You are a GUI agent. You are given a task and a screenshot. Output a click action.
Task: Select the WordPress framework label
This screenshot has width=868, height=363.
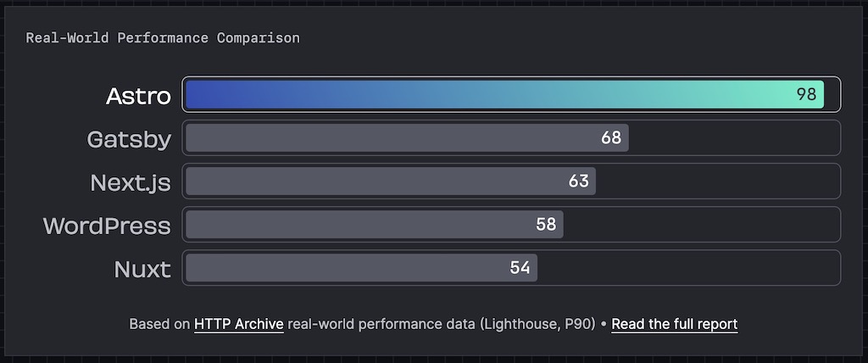107,226
